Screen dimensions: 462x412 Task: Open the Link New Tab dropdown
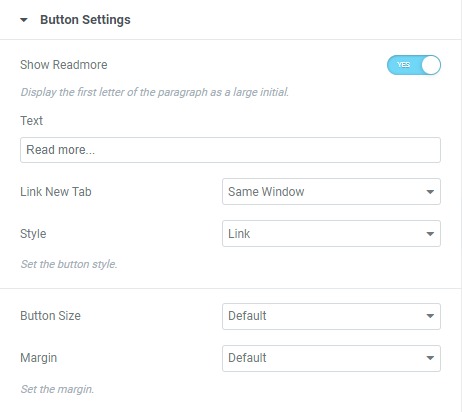pos(331,192)
